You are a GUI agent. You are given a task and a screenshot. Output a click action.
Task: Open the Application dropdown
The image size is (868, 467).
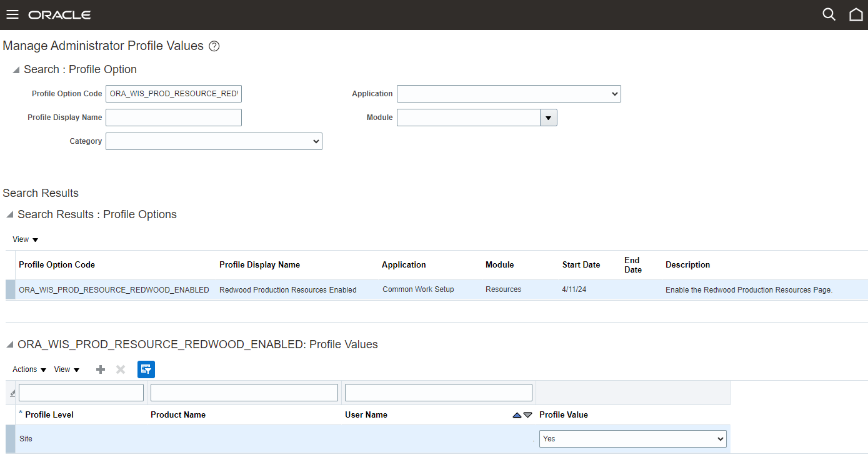[509, 94]
